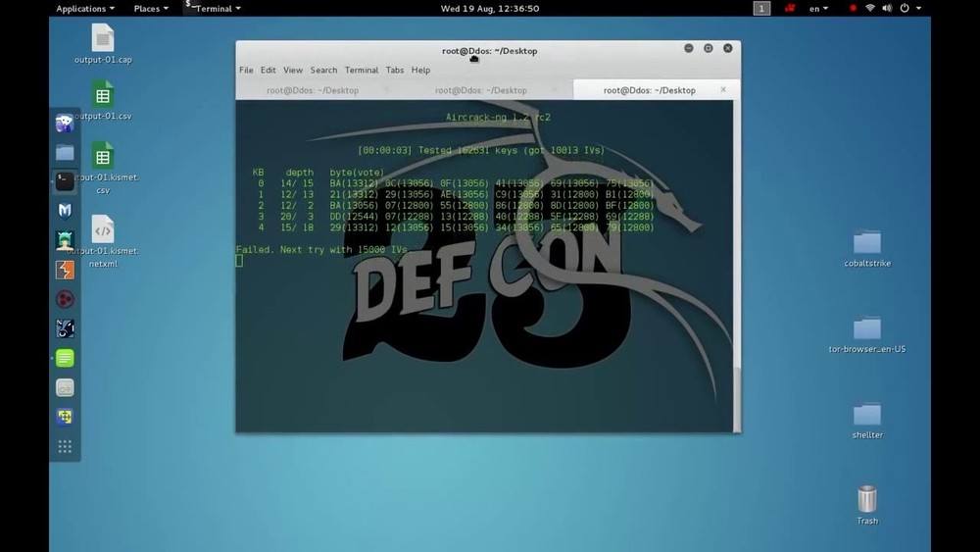
Task: Open output-01.kismet.netxml file on desktop
Action: pyautogui.click(x=103, y=241)
